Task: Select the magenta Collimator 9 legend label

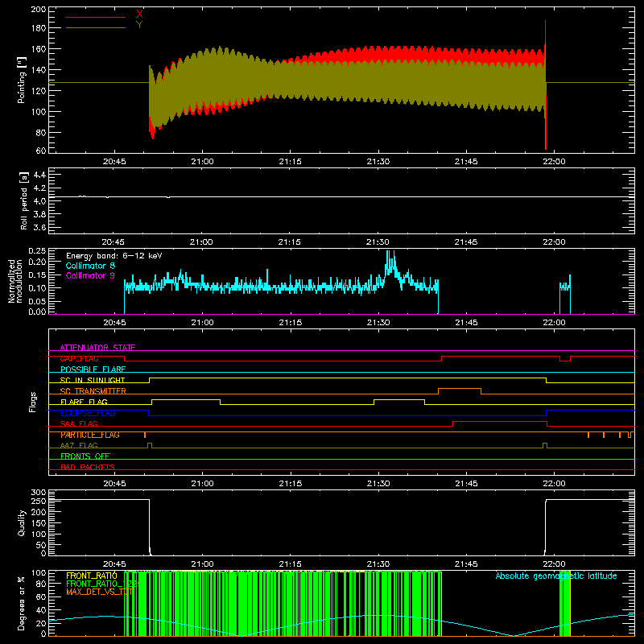Action: click(x=90, y=275)
